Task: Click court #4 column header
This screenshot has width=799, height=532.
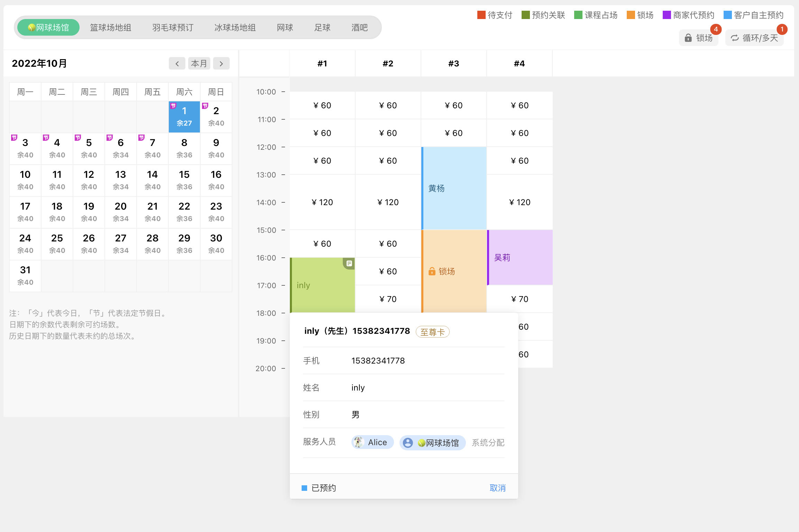Action: (x=520, y=64)
